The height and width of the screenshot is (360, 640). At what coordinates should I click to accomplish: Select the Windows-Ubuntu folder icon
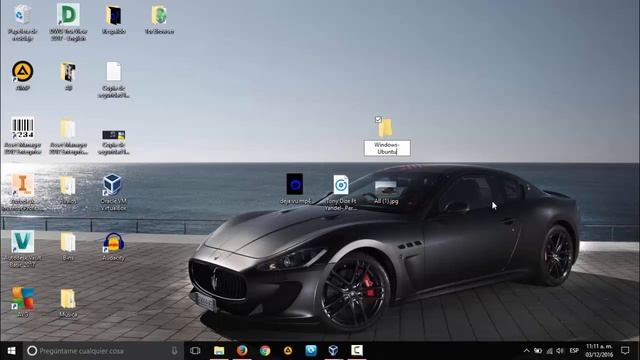click(x=385, y=128)
